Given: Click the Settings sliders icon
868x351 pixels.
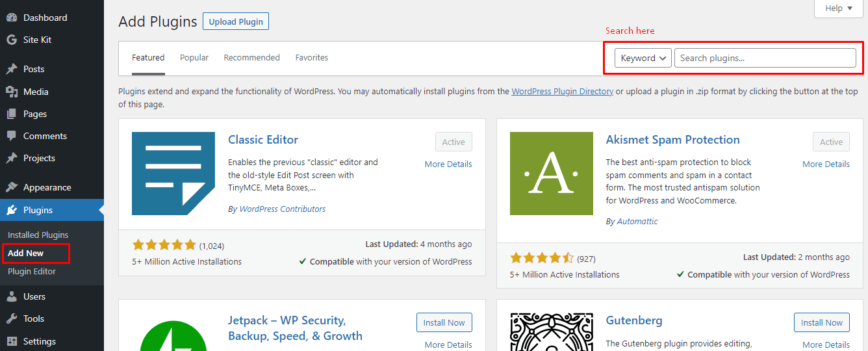Looking at the screenshot, I should point(12,341).
